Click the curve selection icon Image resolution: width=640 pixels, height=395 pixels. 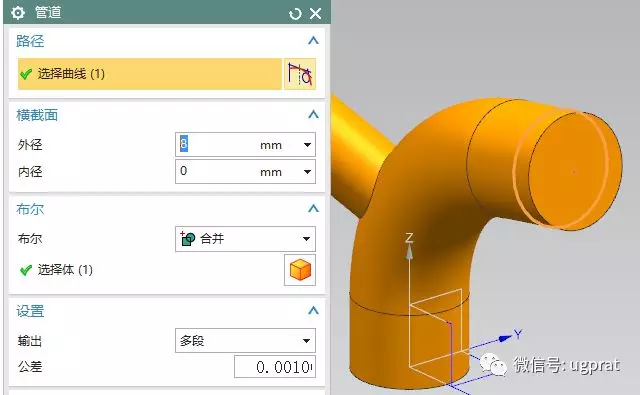(x=300, y=74)
